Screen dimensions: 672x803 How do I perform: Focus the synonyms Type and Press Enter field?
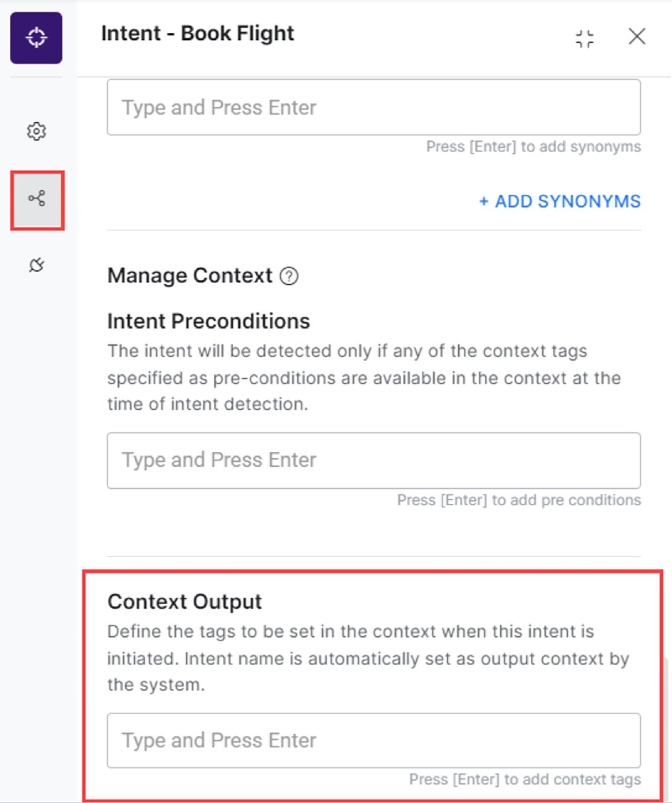coord(373,107)
